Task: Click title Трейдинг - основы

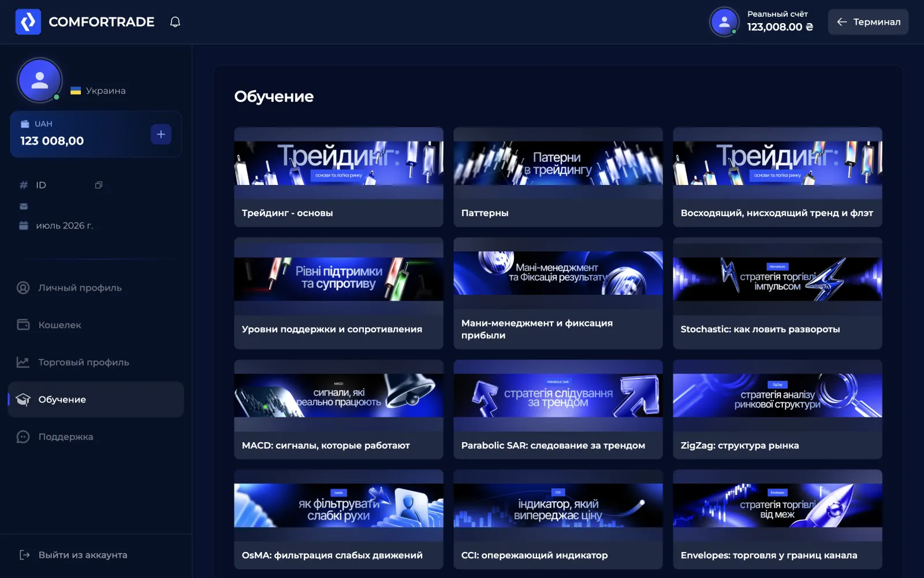Action: 287,213
